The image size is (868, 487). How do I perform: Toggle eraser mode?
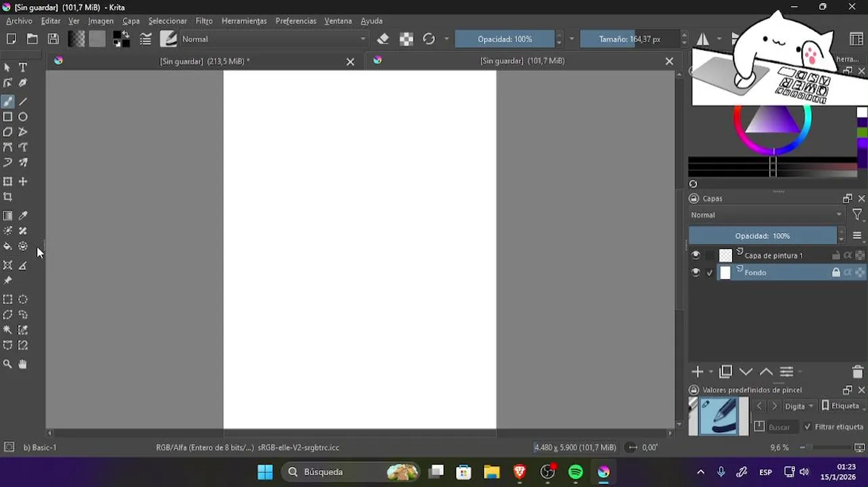click(383, 39)
